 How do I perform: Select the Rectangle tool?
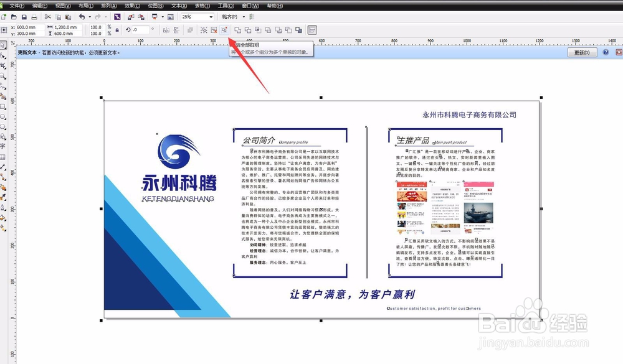tap(3, 107)
